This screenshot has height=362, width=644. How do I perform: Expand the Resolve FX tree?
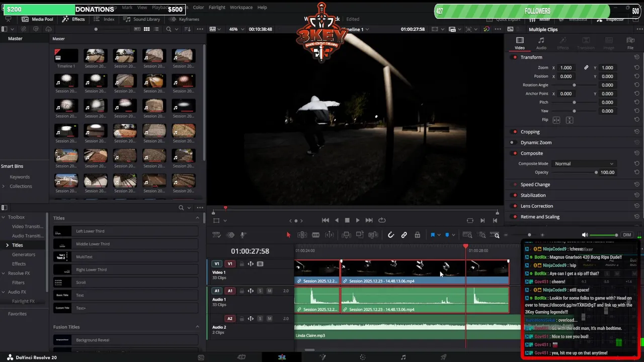coord(4,273)
